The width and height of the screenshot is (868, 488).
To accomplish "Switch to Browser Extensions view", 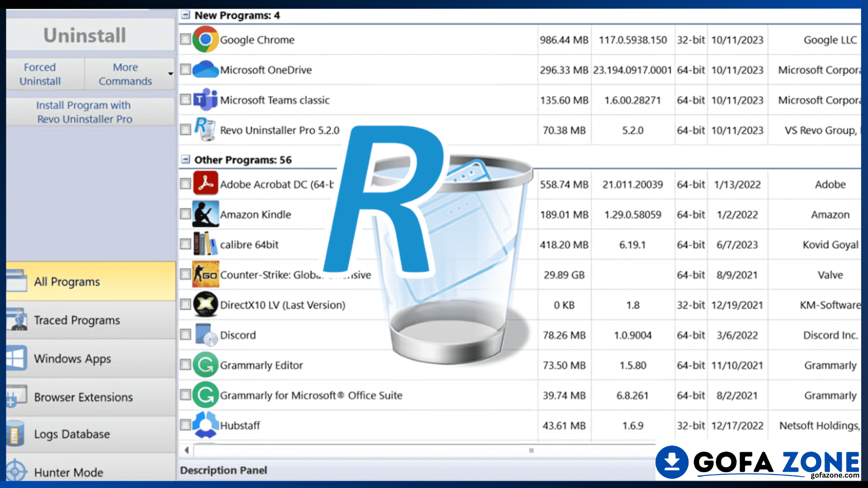I will click(x=91, y=397).
